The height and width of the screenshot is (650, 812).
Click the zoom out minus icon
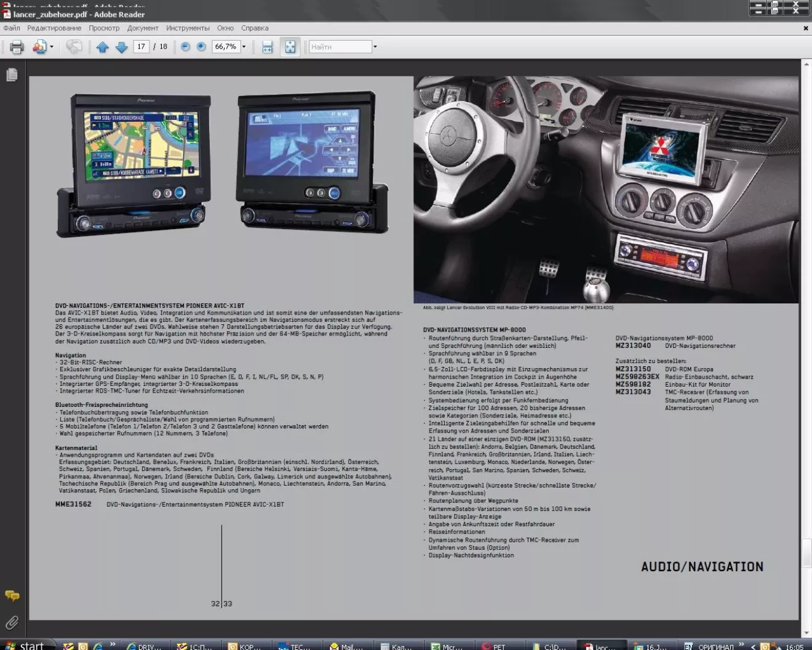coord(185,47)
